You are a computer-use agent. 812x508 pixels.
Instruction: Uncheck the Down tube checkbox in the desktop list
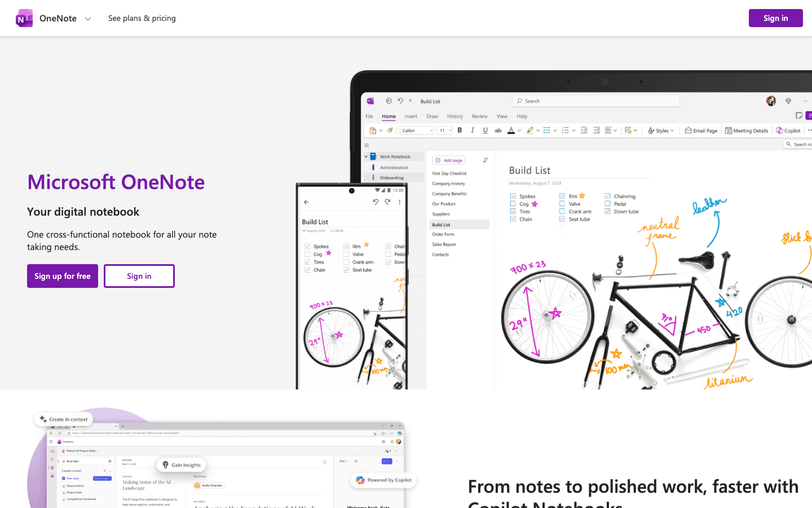point(607,211)
